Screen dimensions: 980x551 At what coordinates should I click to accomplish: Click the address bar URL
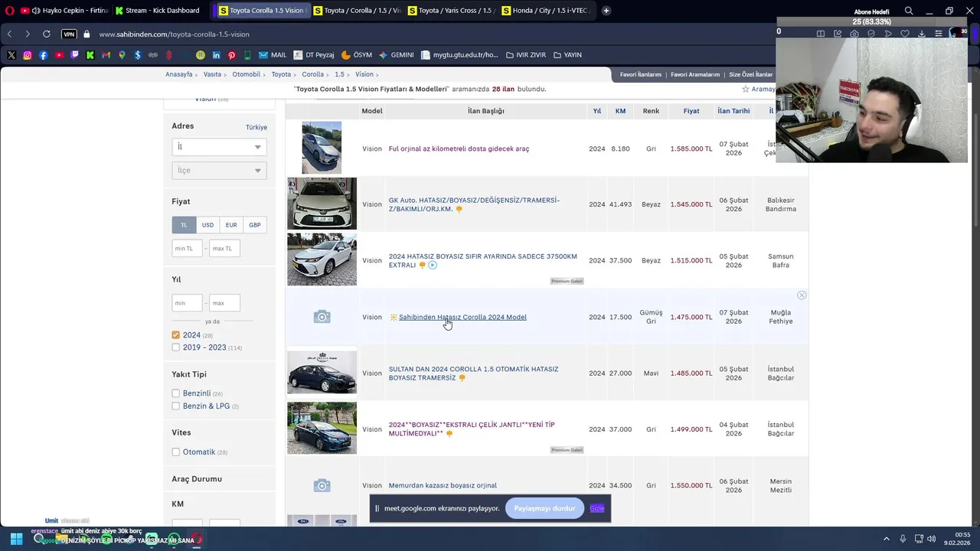(x=174, y=34)
